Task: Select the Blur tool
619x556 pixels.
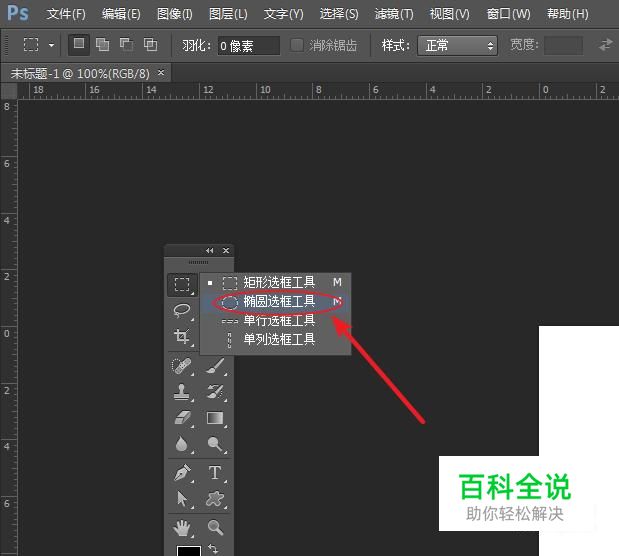Action: pyautogui.click(x=182, y=444)
